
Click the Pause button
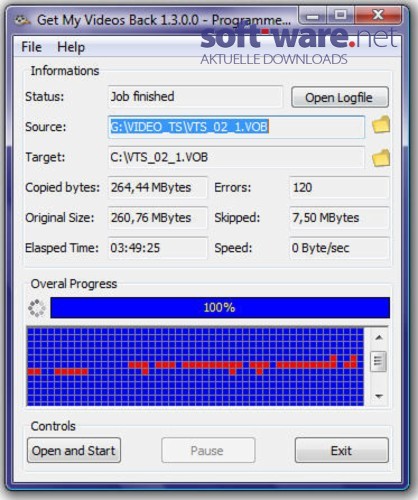[208, 450]
